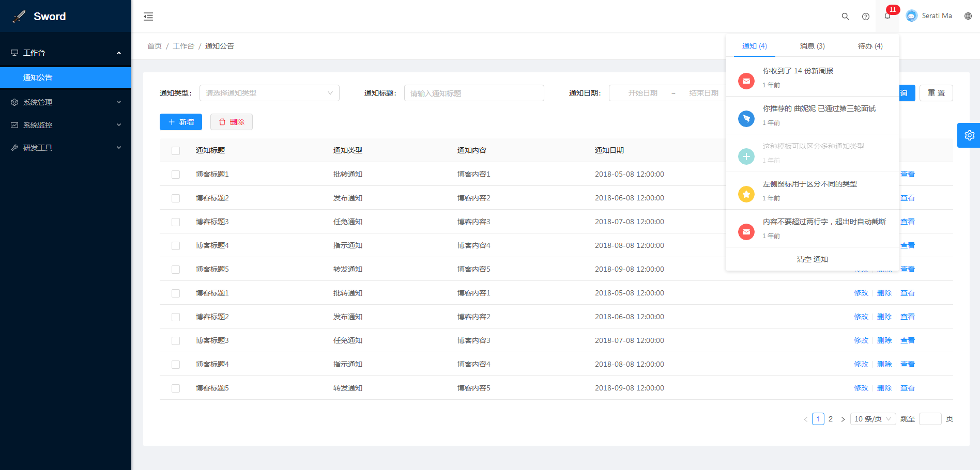Open the 10 条/页 page size dropdown

872,419
